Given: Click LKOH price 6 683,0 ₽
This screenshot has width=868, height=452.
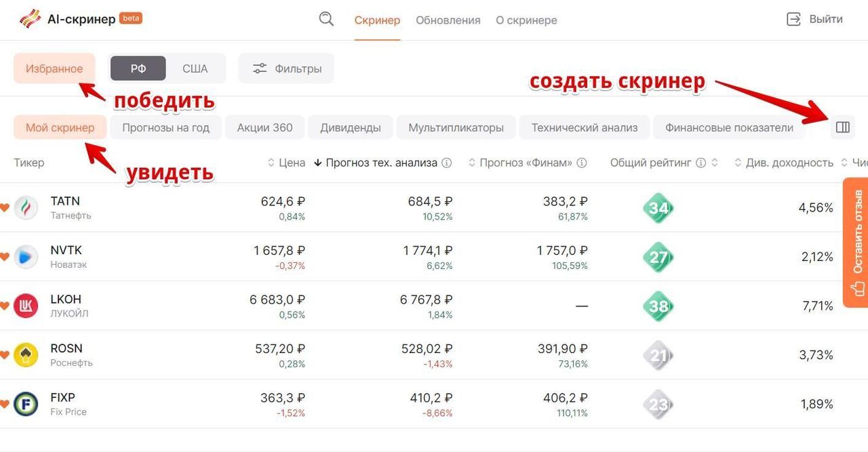Looking at the screenshot, I should point(277,300).
